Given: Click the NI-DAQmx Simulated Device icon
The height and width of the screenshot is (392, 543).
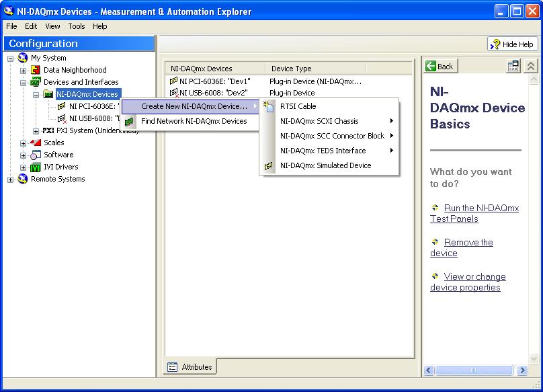Looking at the screenshot, I should [268, 165].
